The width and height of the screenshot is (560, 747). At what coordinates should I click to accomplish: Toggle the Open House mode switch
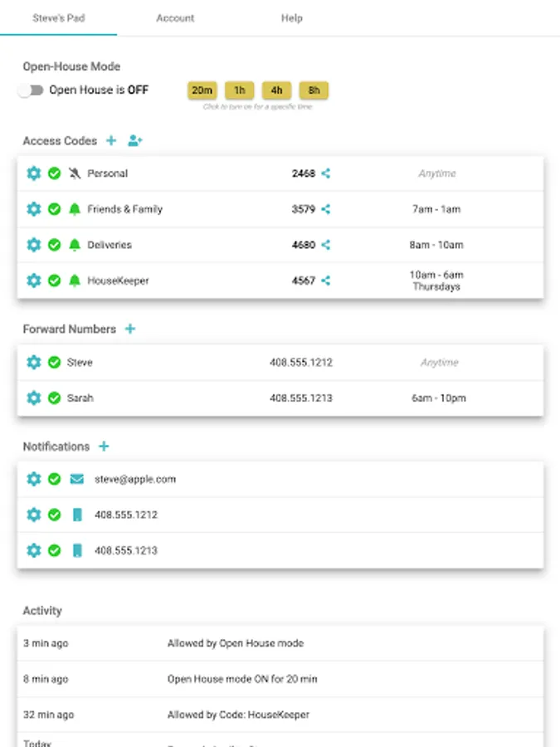31,90
